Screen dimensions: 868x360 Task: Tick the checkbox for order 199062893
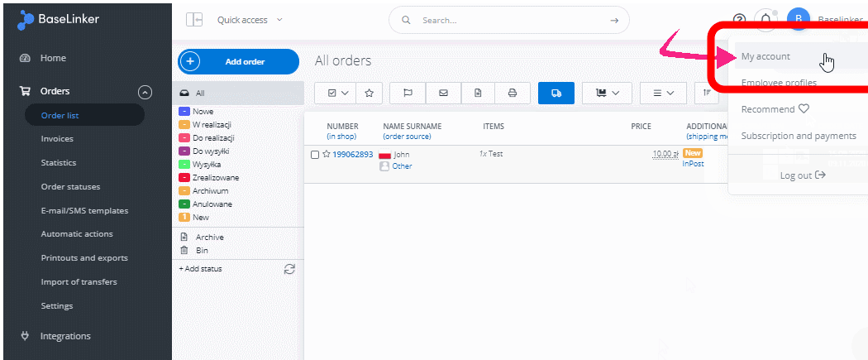click(315, 155)
